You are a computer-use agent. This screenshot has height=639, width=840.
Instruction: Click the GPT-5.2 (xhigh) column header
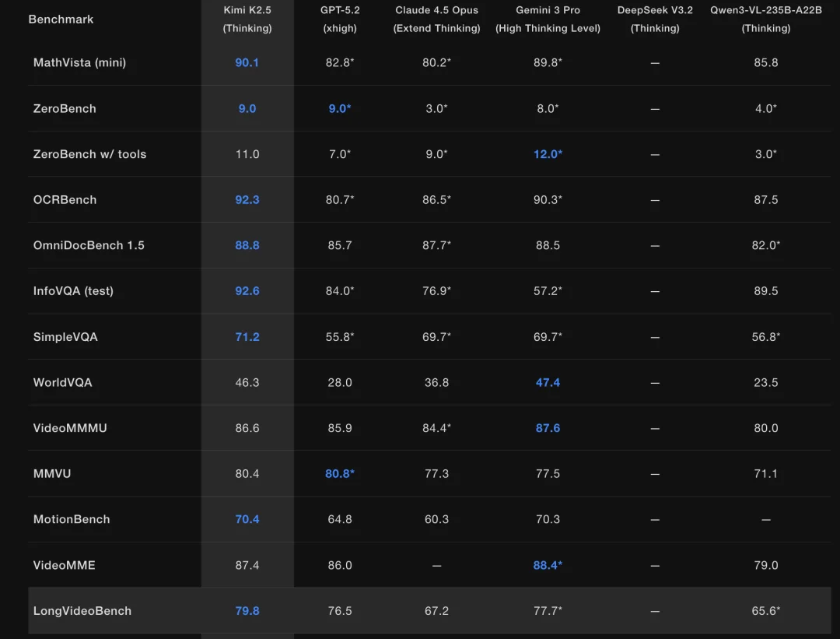click(x=339, y=19)
